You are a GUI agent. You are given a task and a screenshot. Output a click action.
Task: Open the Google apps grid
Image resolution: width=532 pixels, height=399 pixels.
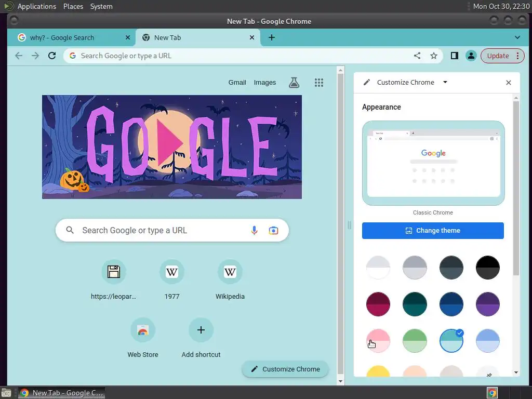(319, 83)
